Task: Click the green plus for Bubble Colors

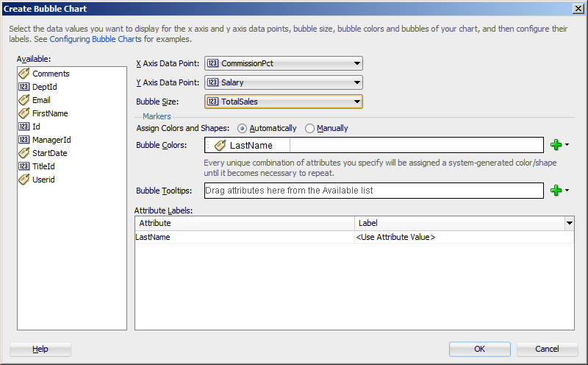Action: (556, 145)
